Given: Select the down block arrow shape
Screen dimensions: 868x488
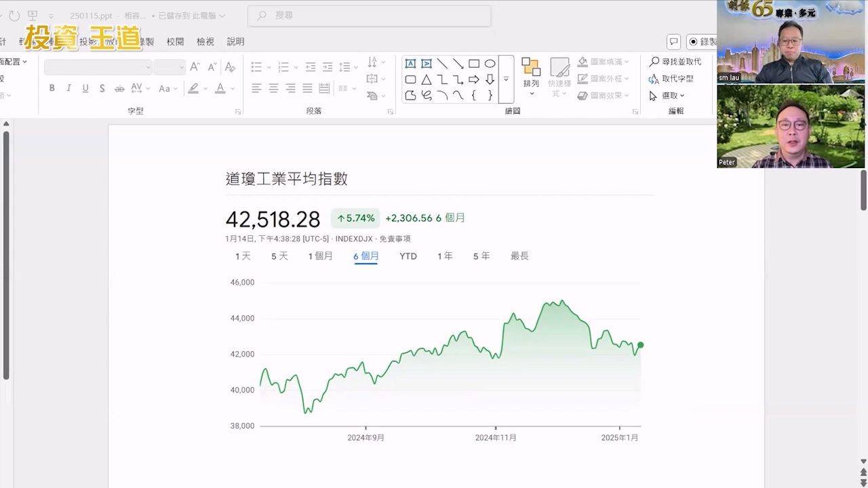Looking at the screenshot, I should (x=490, y=79).
